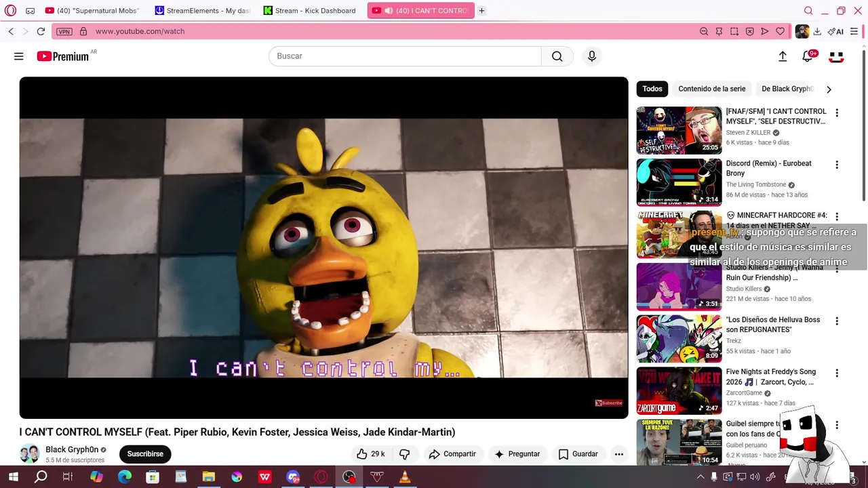The image size is (868, 488).
Task: Go back to previous page
Action: coord(11,31)
